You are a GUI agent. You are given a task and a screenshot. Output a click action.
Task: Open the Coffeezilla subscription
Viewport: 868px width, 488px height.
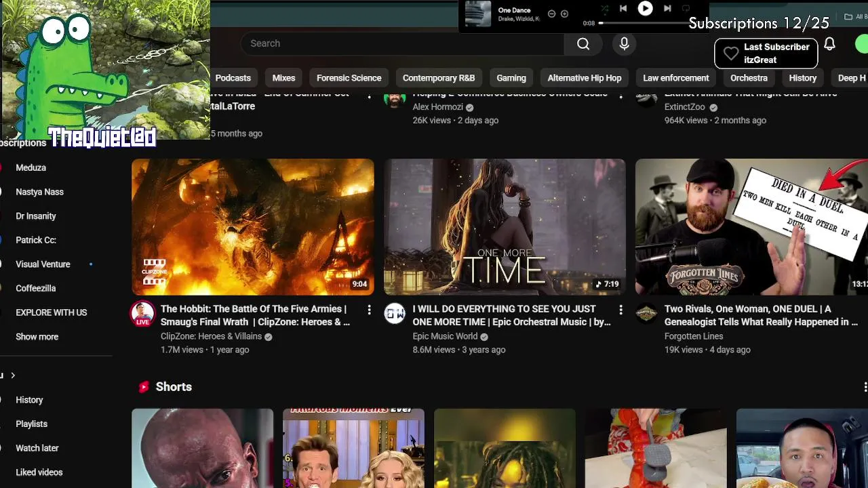pyautogui.click(x=36, y=288)
